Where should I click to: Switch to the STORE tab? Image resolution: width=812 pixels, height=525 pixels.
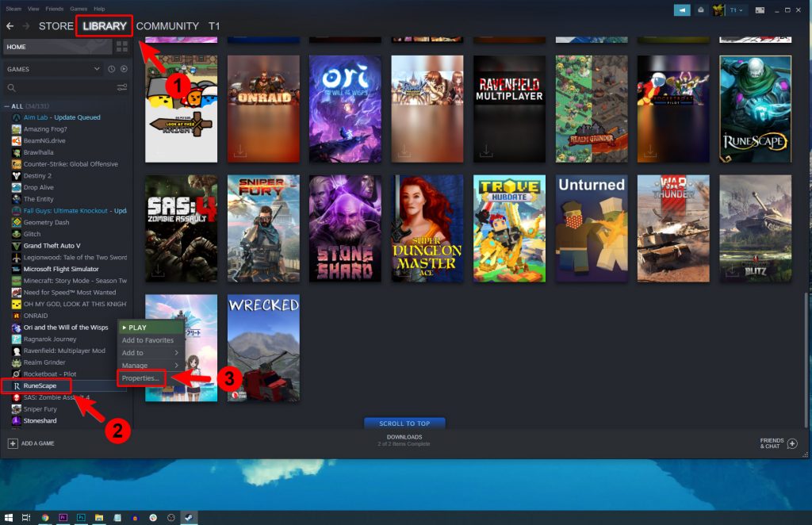tap(56, 26)
